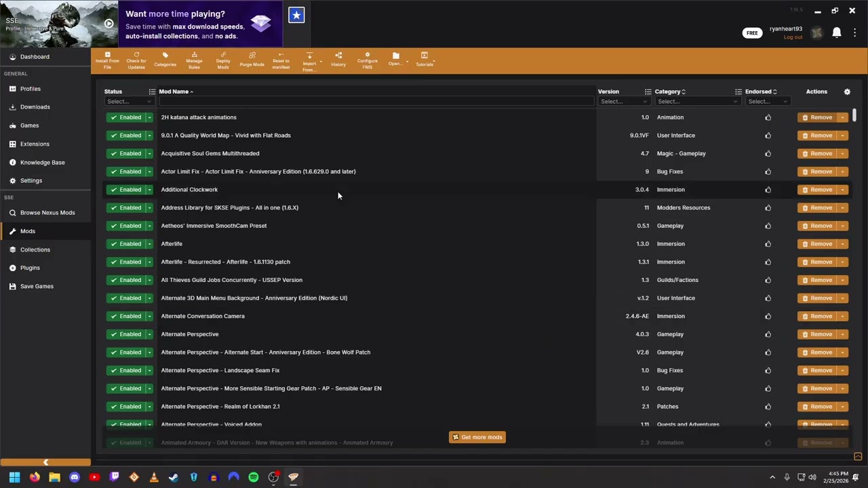Open Discord from taskbar
Screen dimensions: 868x488
click(75, 477)
